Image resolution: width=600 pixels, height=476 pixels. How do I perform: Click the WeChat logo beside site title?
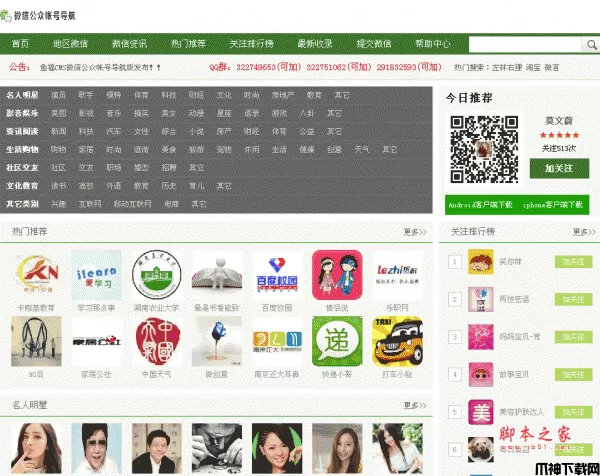6,16
